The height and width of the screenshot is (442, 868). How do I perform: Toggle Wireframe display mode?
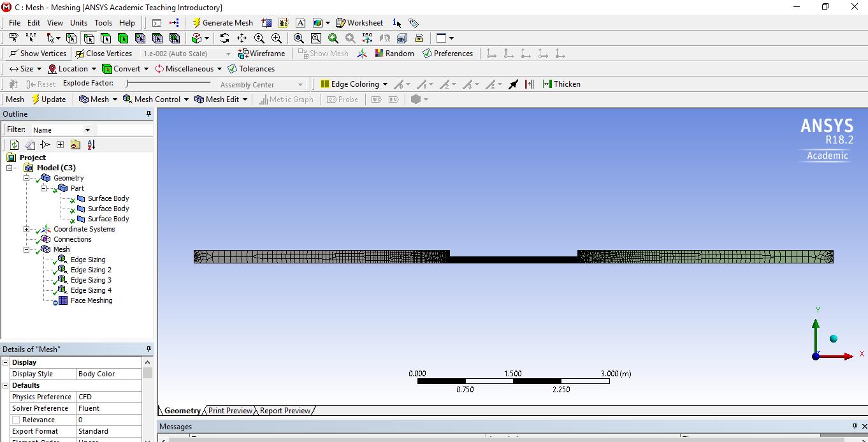261,54
